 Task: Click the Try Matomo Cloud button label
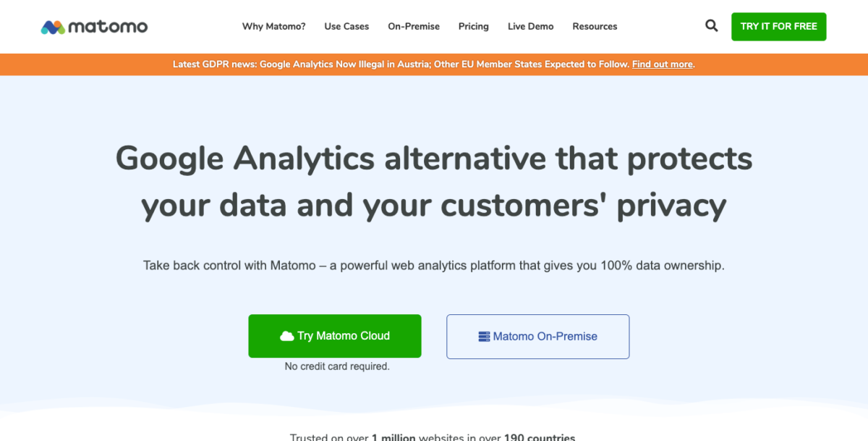pyautogui.click(x=344, y=336)
